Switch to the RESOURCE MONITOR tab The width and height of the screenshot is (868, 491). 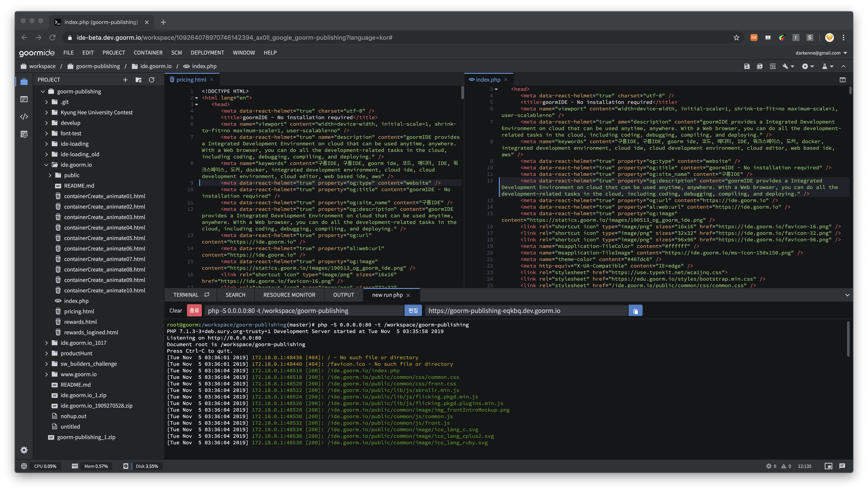(x=289, y=295)
